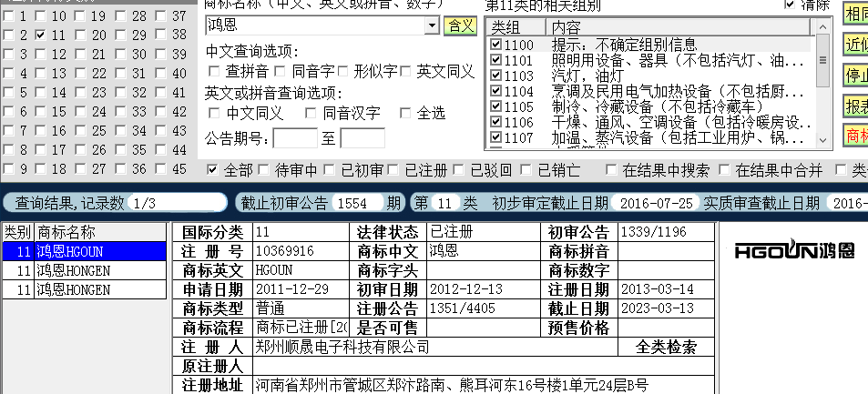The width and height of the screenshot is (868, 394).
Task: Click the record count field 1/3
Action: [x=177, y=203]
